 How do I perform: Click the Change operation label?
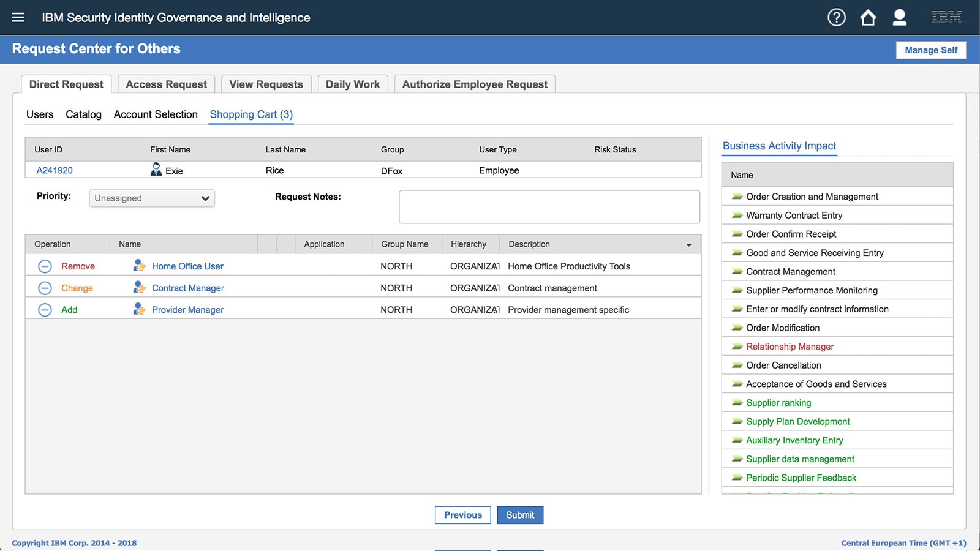77,288
